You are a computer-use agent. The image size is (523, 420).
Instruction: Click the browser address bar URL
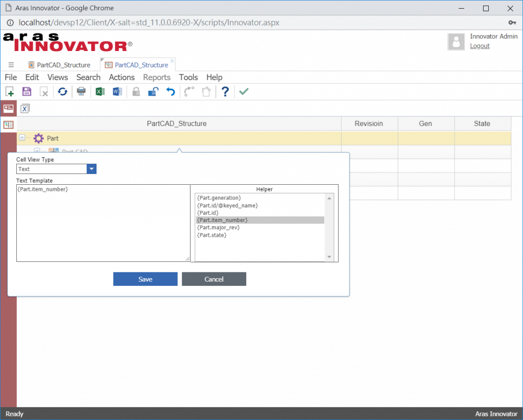(149, 22)
